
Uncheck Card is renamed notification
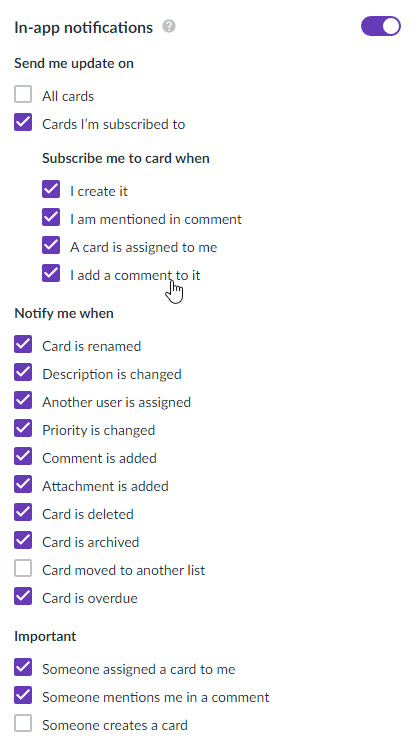tap(23, 344)
